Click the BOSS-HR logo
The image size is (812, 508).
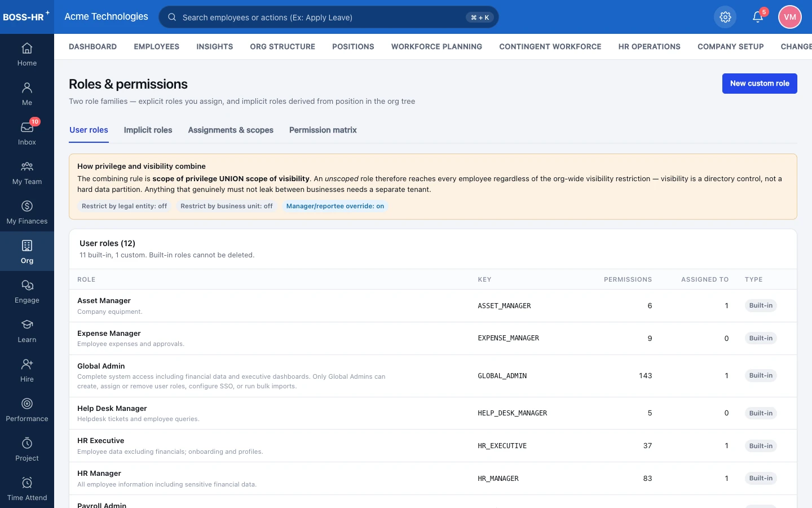point(25,16)
